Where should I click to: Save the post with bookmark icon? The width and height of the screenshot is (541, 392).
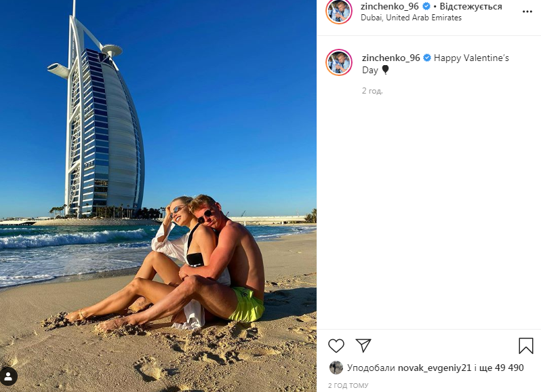(526, 346)
